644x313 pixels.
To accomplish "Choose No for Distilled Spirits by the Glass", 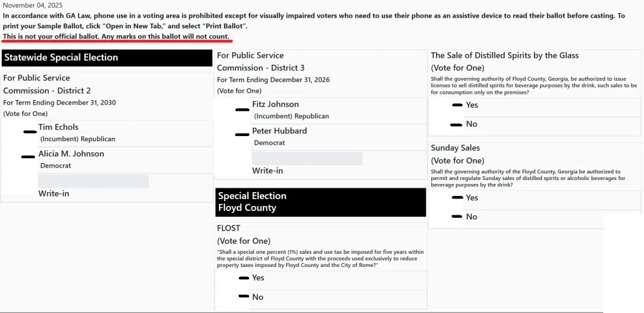I will pyautogui.click(x=458, y=124).
